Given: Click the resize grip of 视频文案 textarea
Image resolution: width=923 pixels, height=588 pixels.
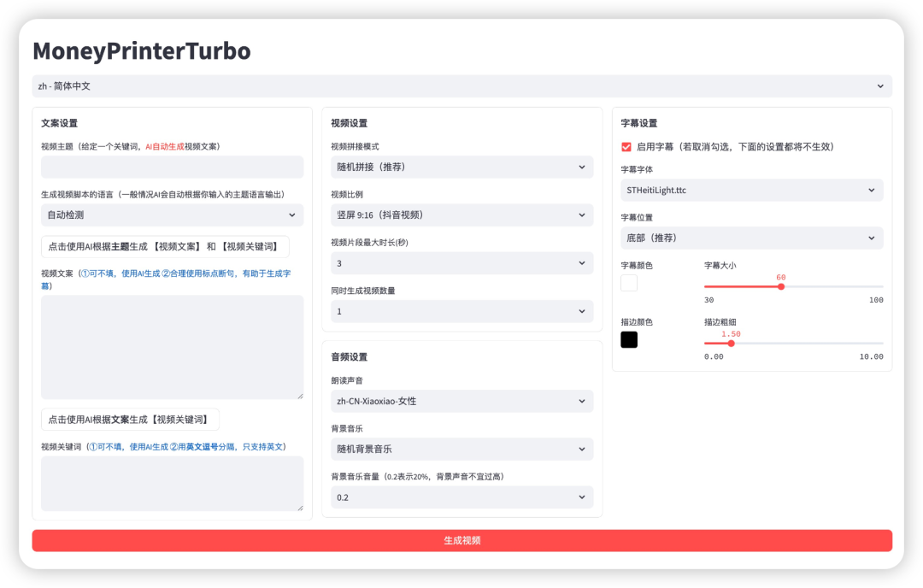Looking at the screenshot, I should coord(300,396).
